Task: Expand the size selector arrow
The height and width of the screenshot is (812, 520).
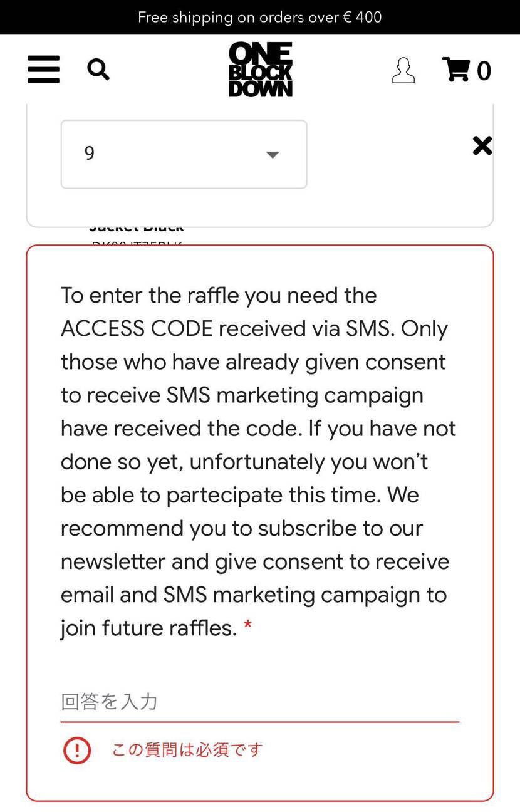Action: click(272, 155)
